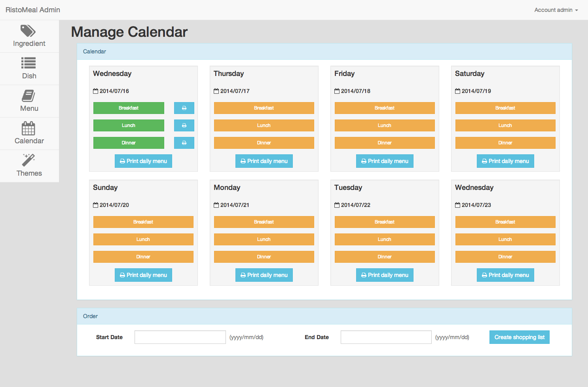Open Breakfast for Thursday 2014/07/17
The image size is (588, 387).
[264, 108]
